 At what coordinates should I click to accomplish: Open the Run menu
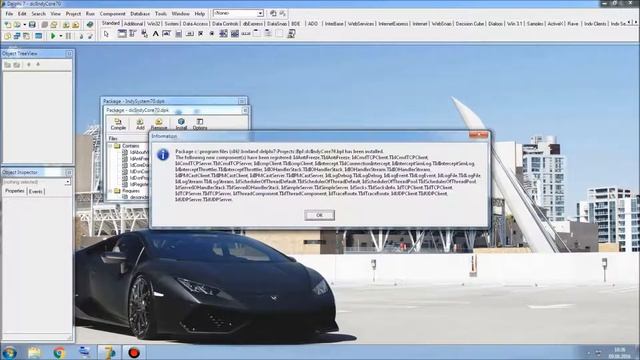[x=90, y=13]
